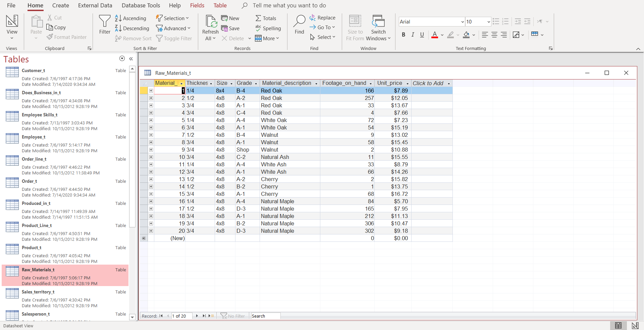Viewport: 644px width, 330px height.
Task: Click the Click to Add column header
Action: tap(428, 83)
